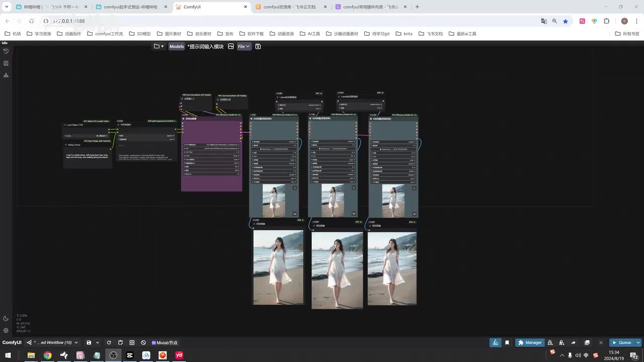Open CapCut from the taskbar
The image size is (644, 362).
point(130,355)
